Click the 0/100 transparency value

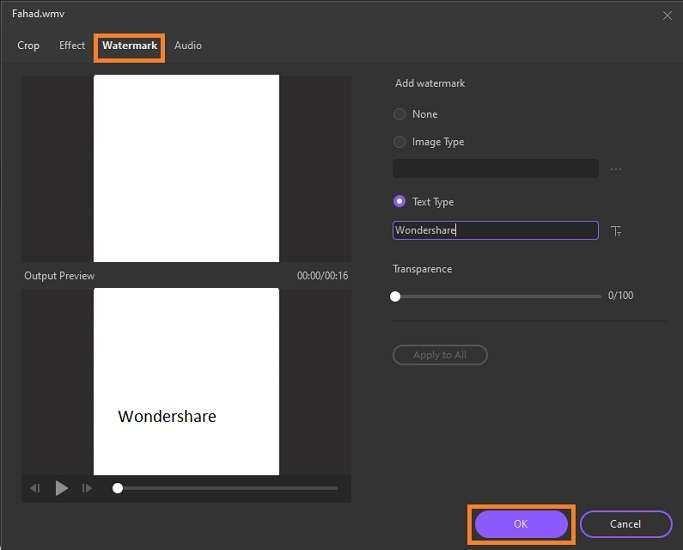point(621,295)
